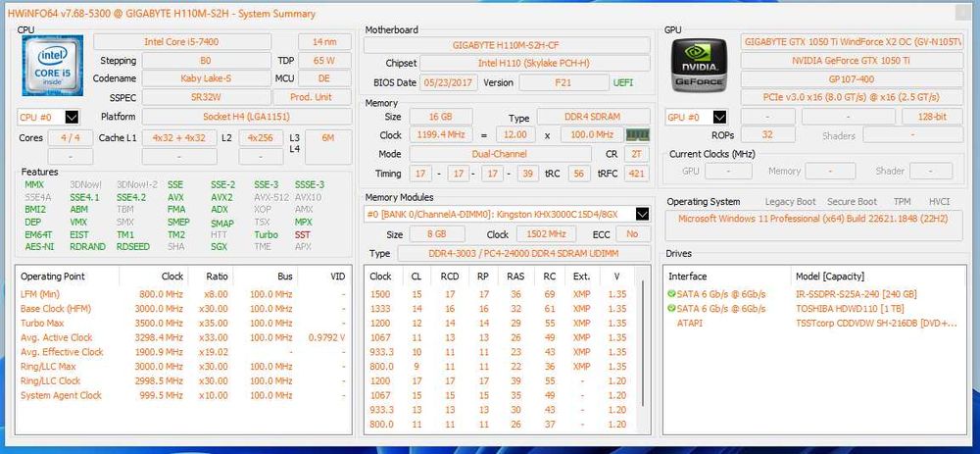Click the SR32W SSPEC value

pyautogui.click(x=206, y=97)
